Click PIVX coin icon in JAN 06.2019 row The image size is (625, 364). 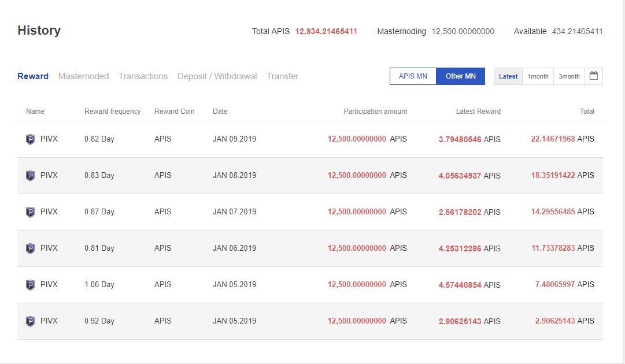click(x=31, y=248)
